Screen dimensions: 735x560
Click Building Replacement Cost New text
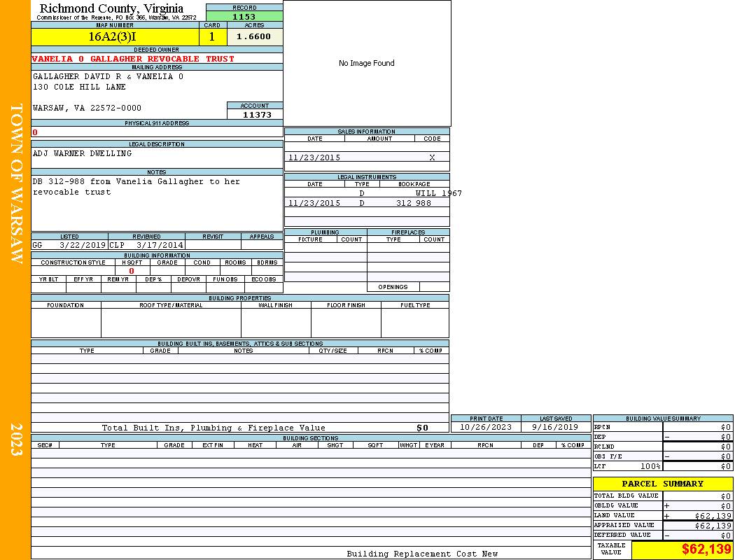click(x=422, y=554)
